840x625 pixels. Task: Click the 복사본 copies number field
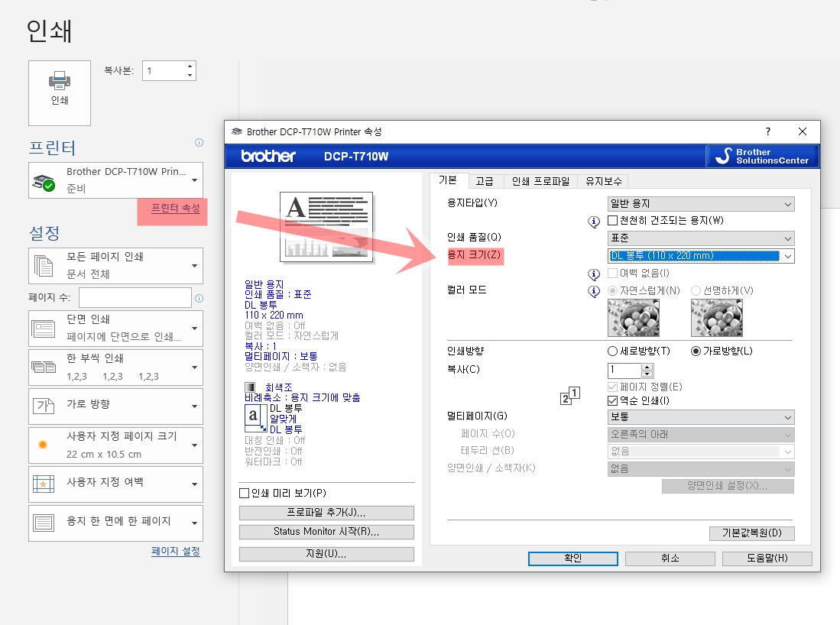click(x=164, y=71)
